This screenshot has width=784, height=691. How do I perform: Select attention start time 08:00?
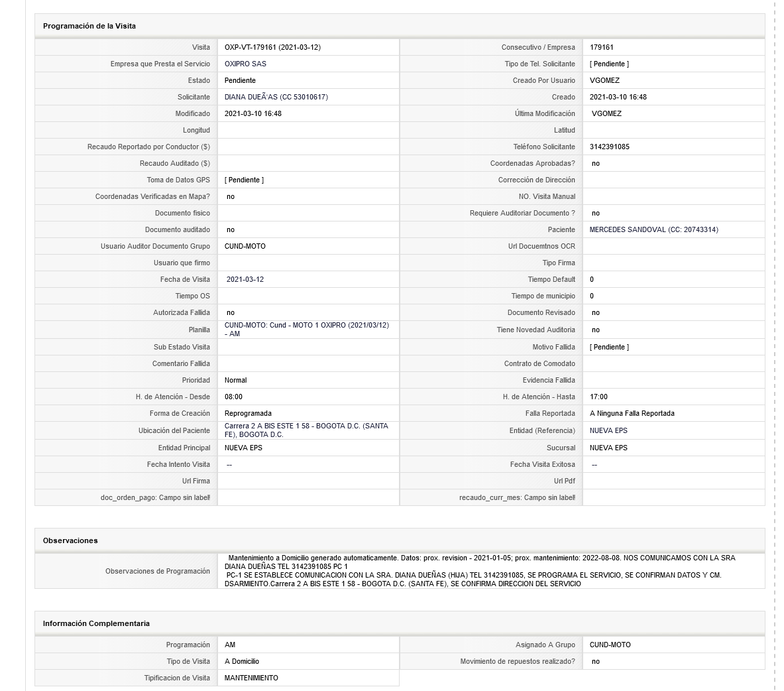[233, 397]
